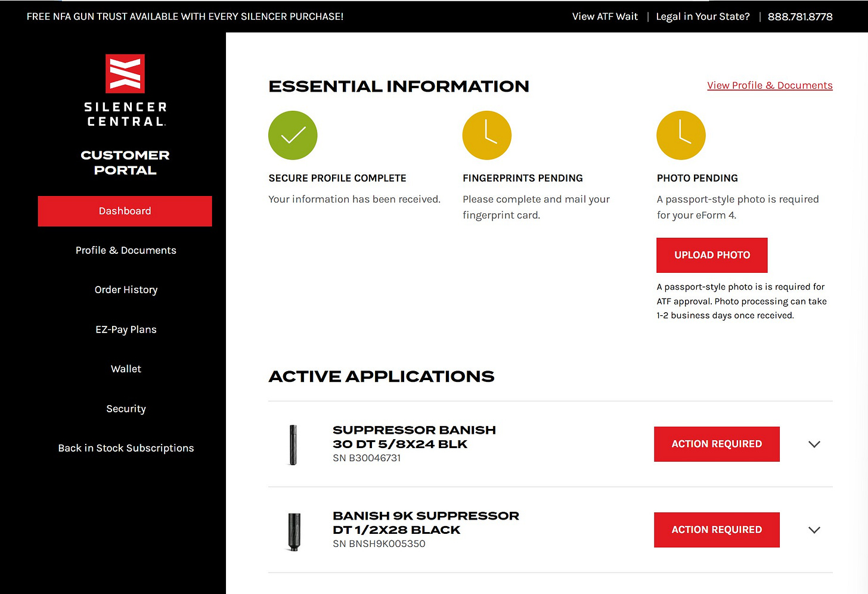Viewport: 868px width, 594px height.
Task: Open Legal in Your State? link
Action: 703,17
